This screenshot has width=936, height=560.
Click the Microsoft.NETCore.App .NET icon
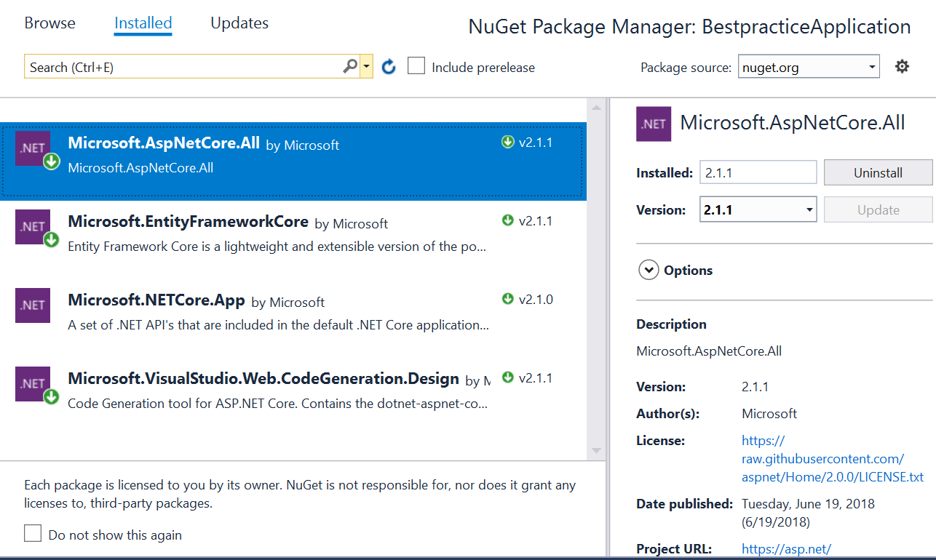pos(33,305)
